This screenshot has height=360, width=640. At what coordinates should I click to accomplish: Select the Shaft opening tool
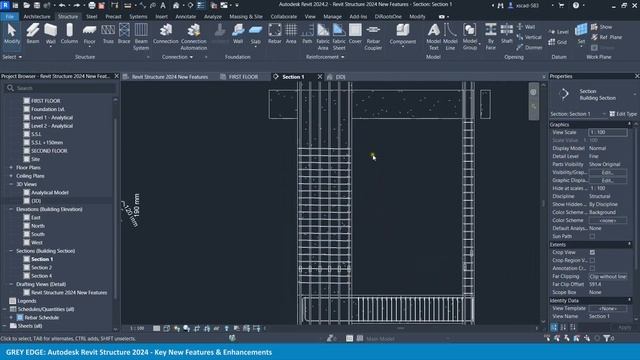(507, 34)
